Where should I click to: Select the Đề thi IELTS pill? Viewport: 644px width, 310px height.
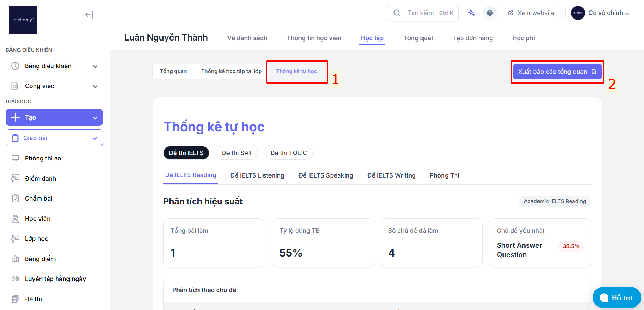(186, 153)
